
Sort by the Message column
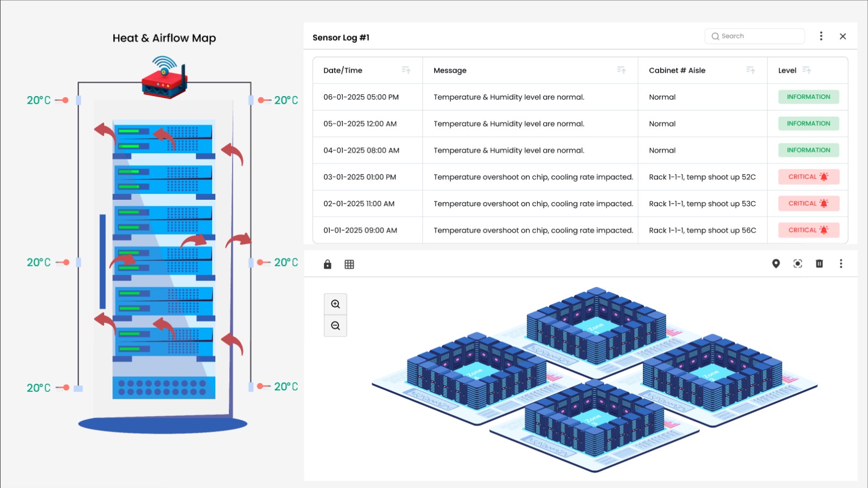pyautogui.click(x=621, y=70)
